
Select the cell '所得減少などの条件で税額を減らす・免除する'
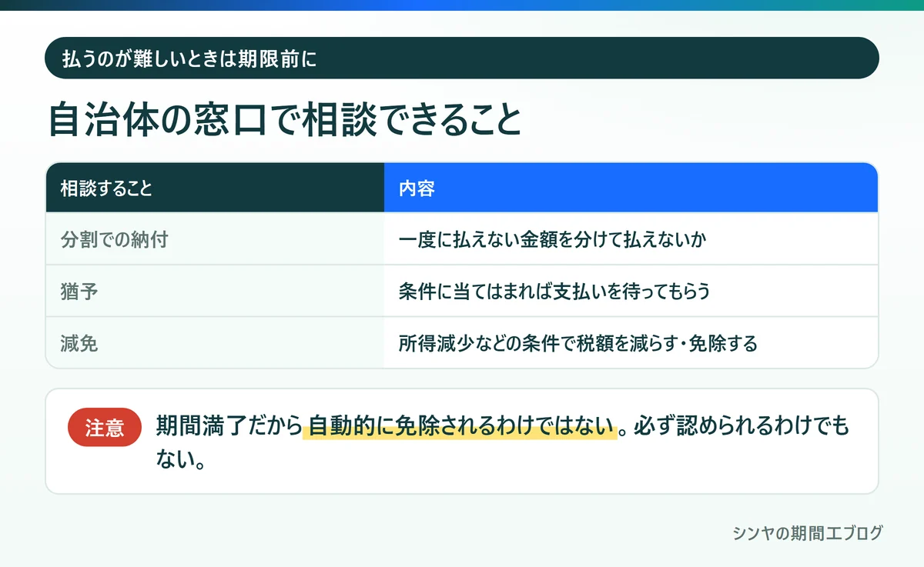[x=631, y=342]
